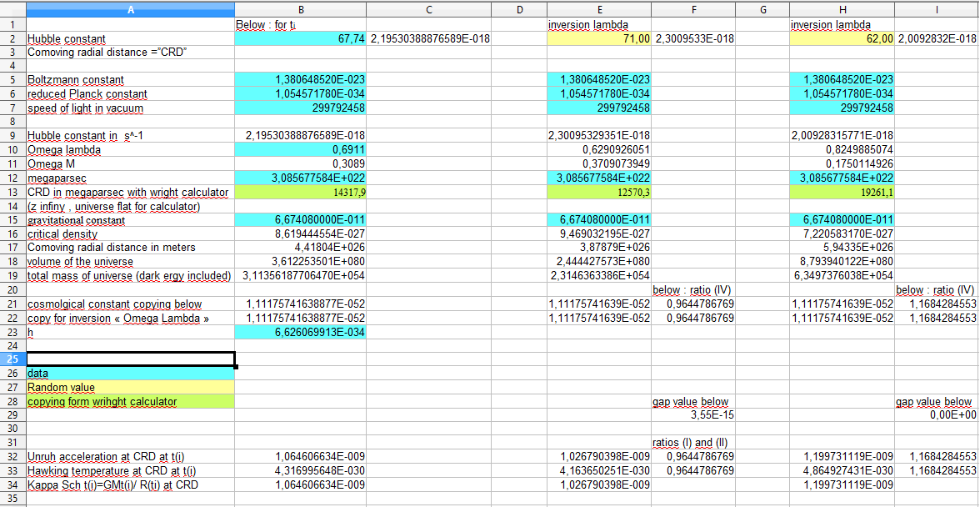
Task: Click the cyan 'data' legend cell
Action: (130, 374)
